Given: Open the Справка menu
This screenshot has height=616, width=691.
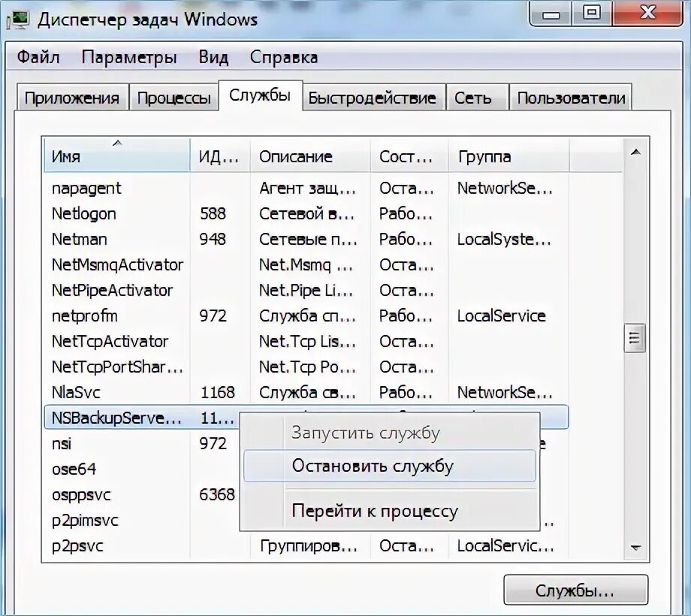Looking at the screenshot, I should click(x=284, y=58).
